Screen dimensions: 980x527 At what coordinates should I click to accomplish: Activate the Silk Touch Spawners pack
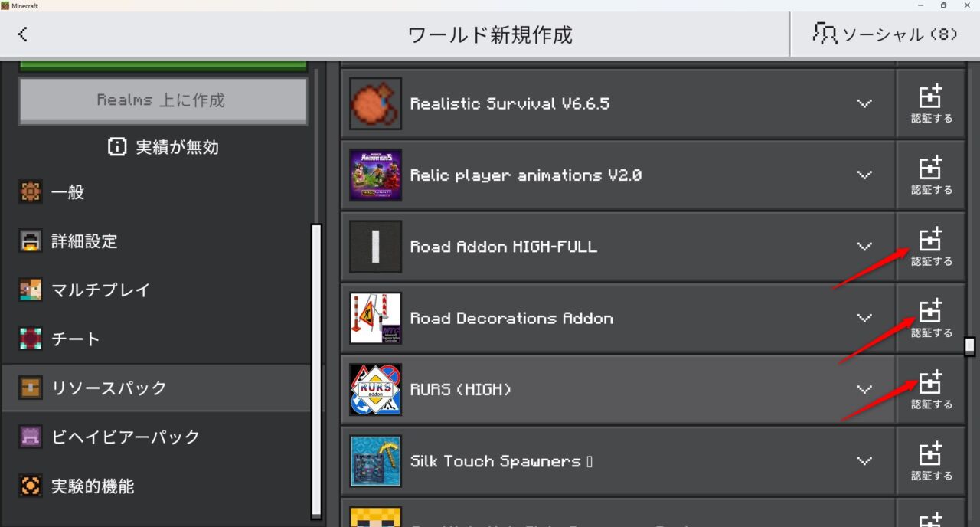tap(931, 460)
